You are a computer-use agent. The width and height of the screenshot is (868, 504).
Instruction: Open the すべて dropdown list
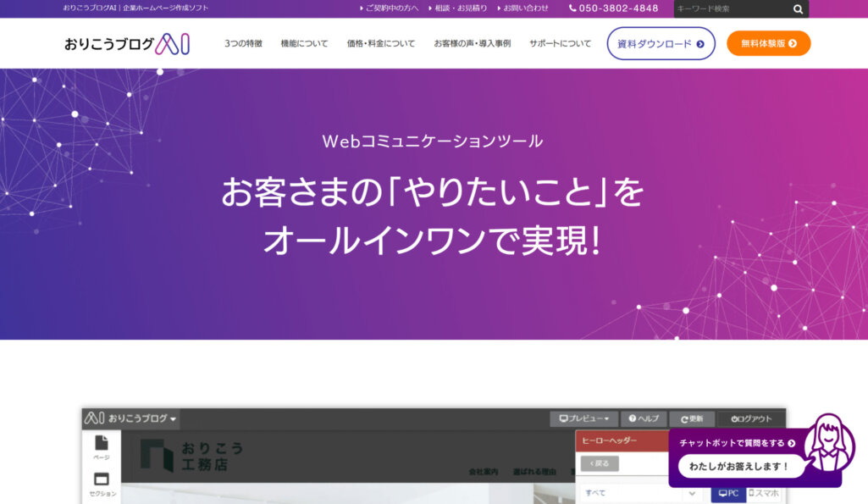(641, 493)
